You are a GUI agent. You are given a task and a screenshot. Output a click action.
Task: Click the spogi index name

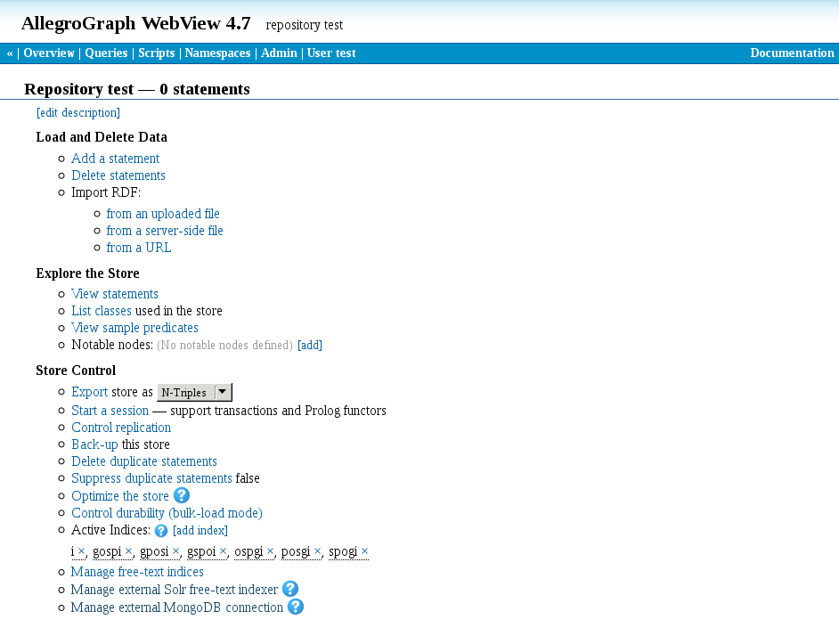(x=343, y=552)
